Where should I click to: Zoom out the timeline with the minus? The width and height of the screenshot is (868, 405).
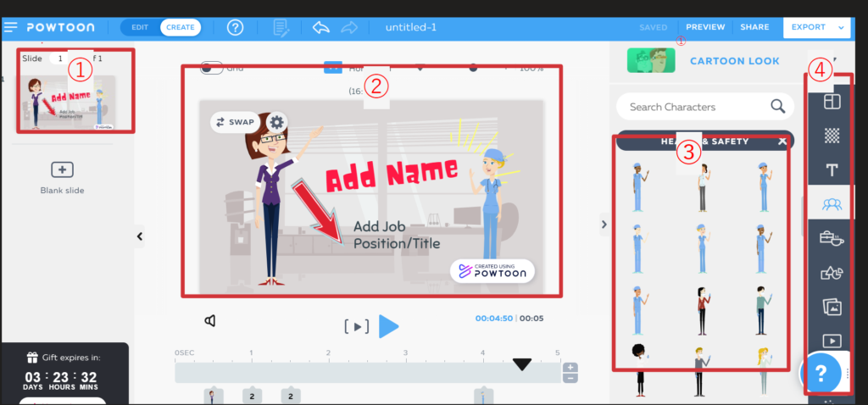(x=570, y=377)
